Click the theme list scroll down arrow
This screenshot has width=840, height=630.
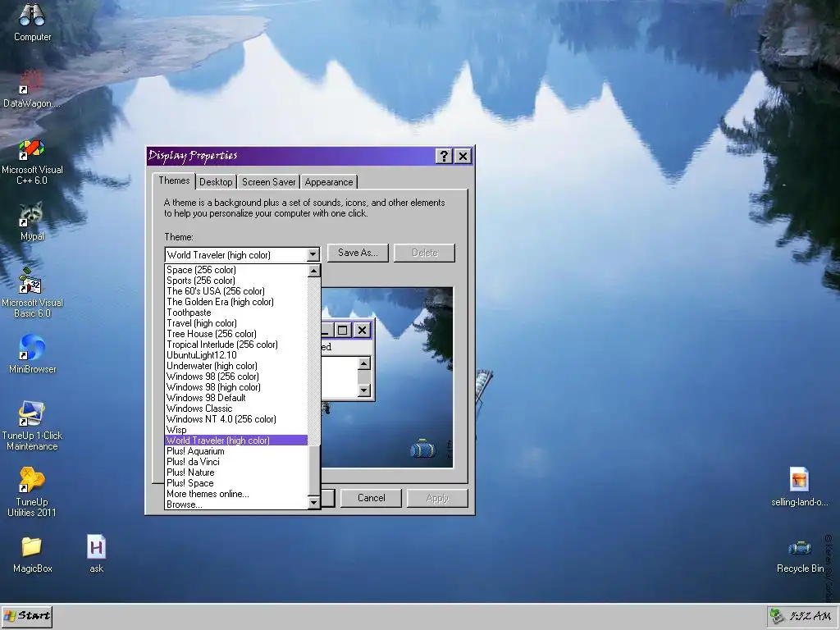click(x=314, y=502)
